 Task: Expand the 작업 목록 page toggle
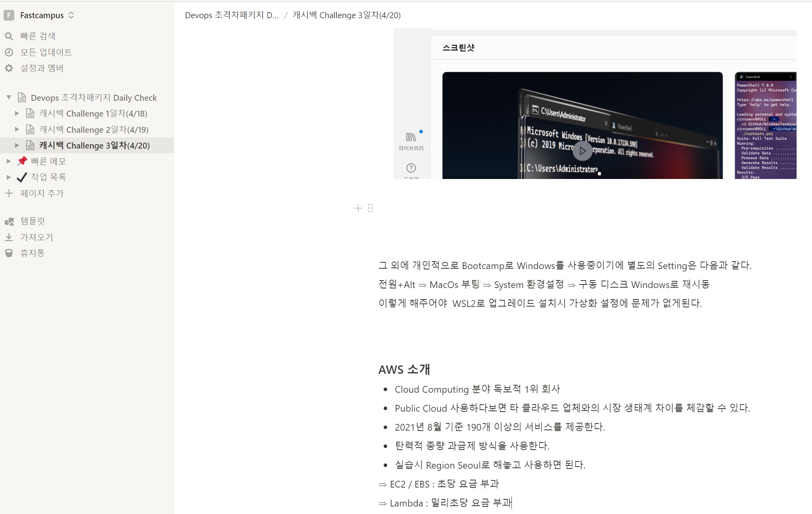9,177
